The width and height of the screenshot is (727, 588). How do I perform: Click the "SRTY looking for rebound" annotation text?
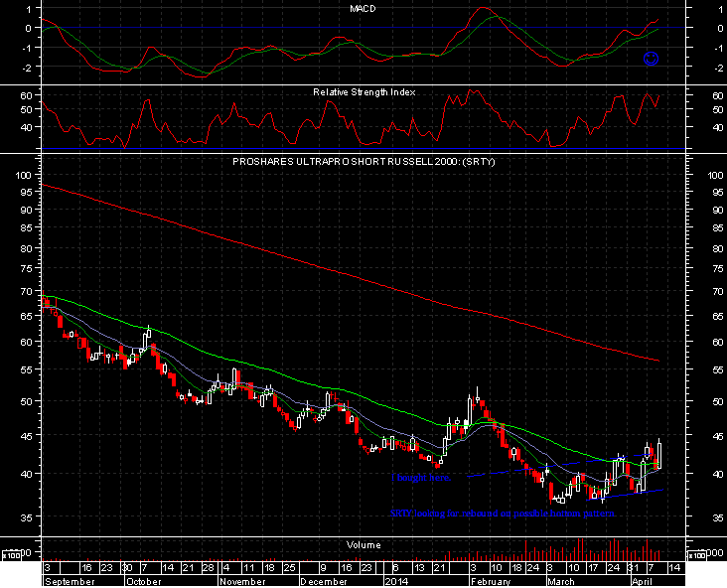(504, 514)
